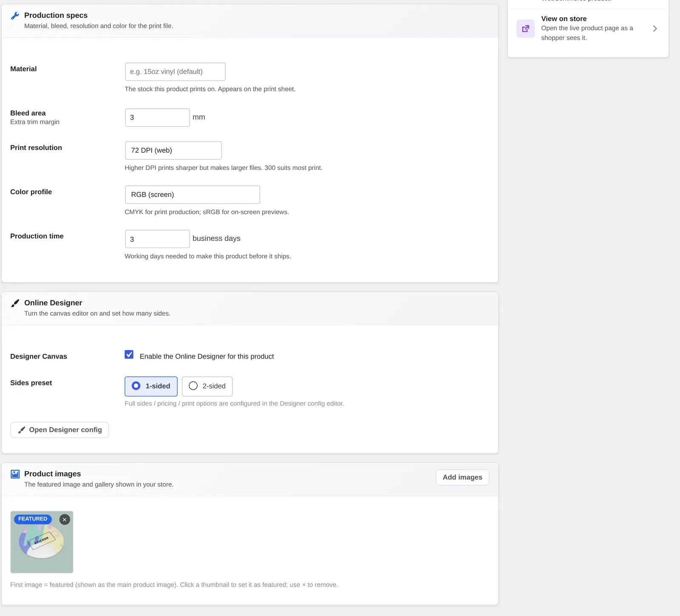Focus the Material input field
This screenshot has width=680, height=616.
175,72
